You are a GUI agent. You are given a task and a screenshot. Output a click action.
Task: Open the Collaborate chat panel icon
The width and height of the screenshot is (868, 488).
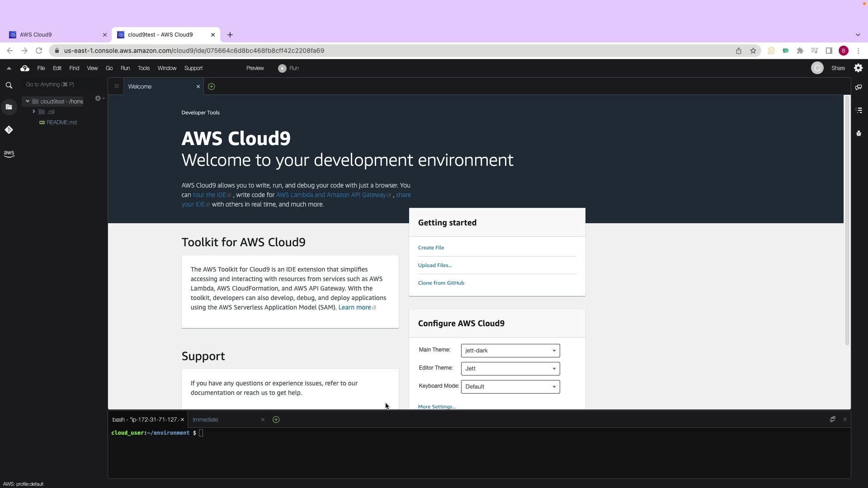tap(858, 87)
